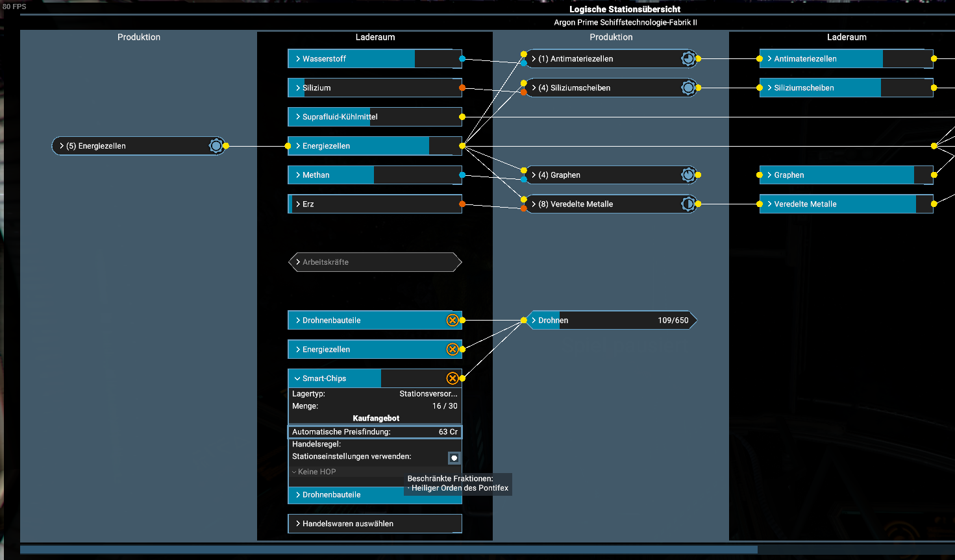Expand the Arbeitskräfte entry

click(375, 262)
